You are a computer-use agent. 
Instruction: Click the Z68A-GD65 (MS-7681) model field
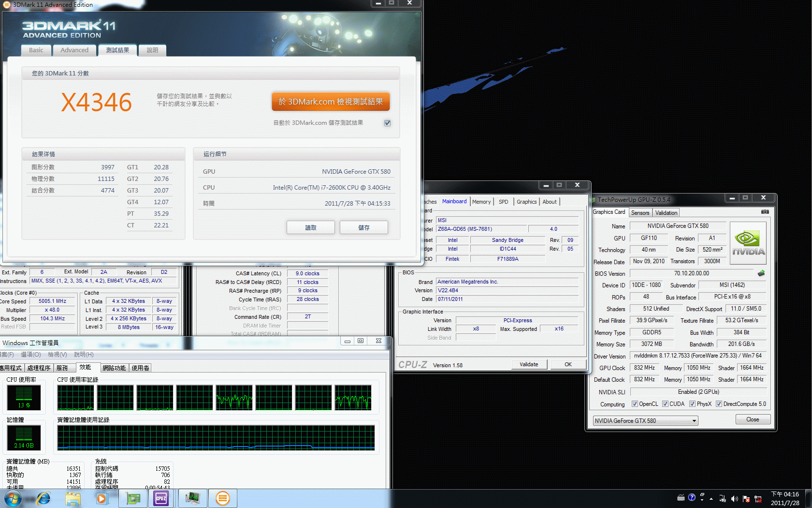[x=481, y=229]
